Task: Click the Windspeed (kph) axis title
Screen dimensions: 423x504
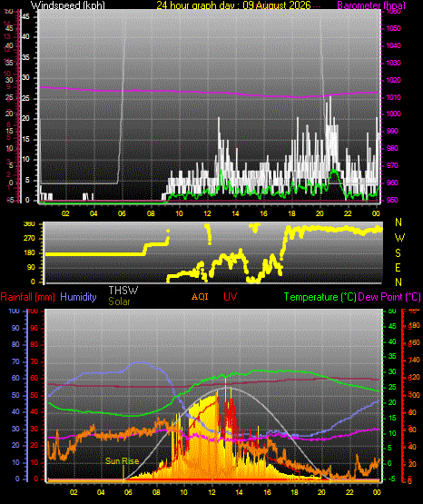Action: 68,5
